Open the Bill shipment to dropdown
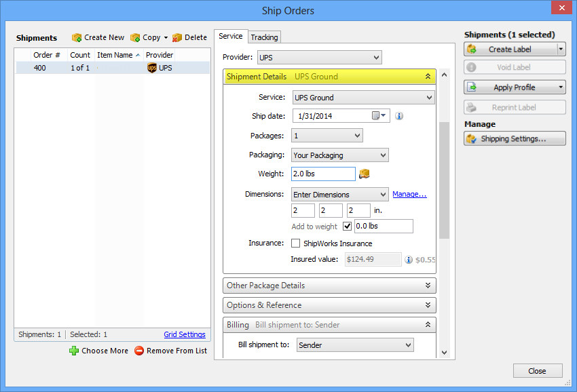Image resolution: width=577 pixels, height=392 pixels. pos(355,345)
